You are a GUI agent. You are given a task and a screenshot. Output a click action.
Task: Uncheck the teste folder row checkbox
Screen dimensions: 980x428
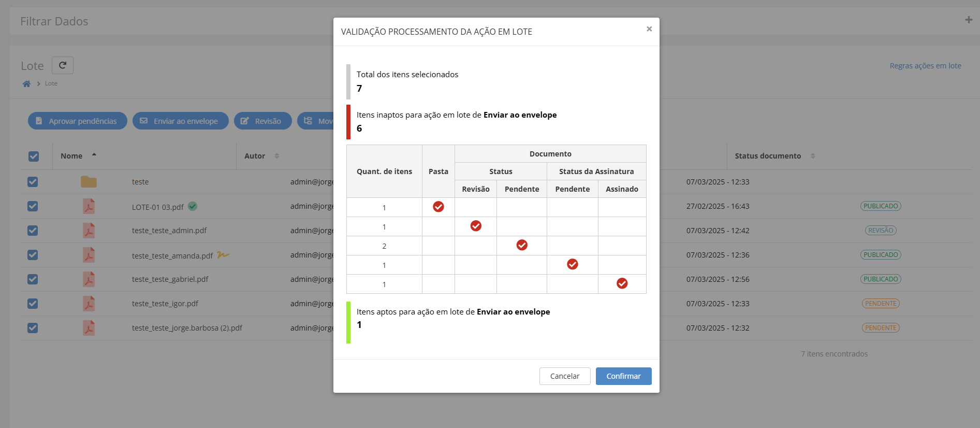point(33,182)
